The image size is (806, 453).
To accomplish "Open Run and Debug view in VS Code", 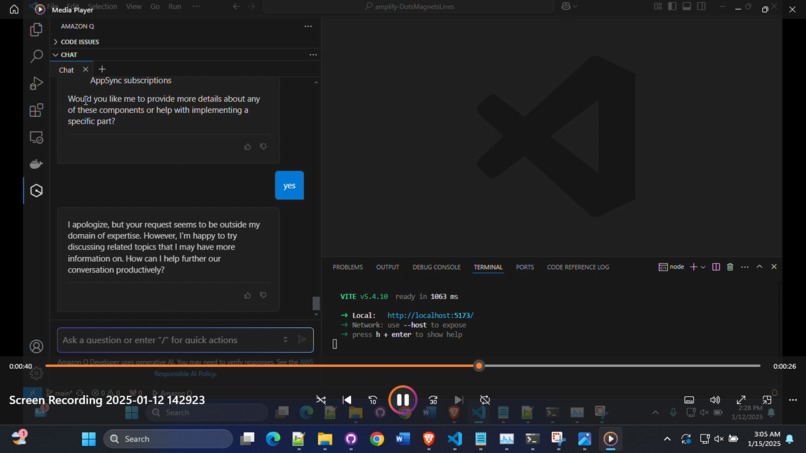I will click(36, 83).
